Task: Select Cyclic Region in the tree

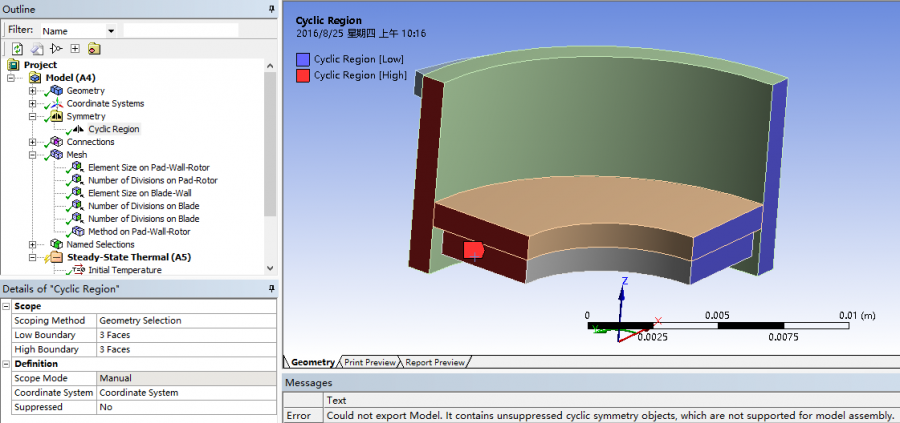Action: coord(114,129)
